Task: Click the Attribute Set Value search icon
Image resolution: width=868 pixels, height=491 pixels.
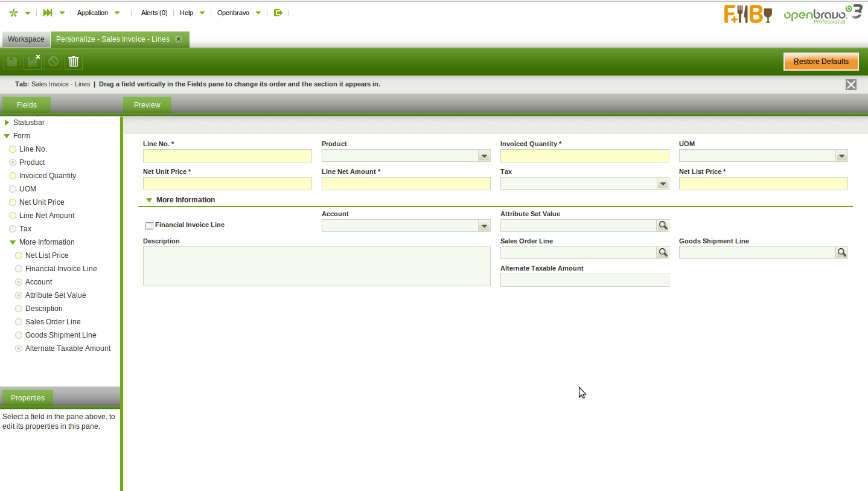Action: click(663, 225)
